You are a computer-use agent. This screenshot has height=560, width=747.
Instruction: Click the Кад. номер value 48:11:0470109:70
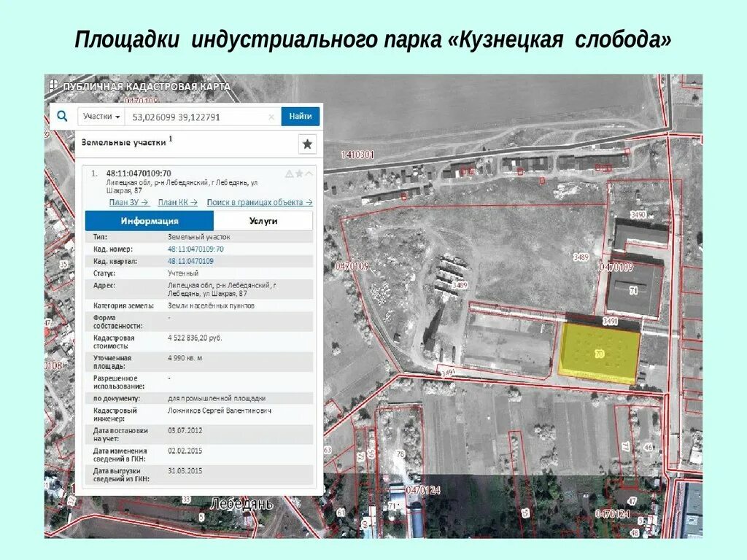[196, 249]
